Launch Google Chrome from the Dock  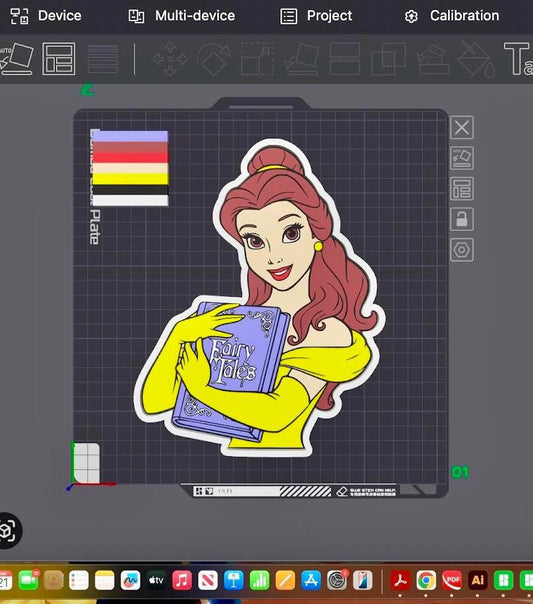426,580
